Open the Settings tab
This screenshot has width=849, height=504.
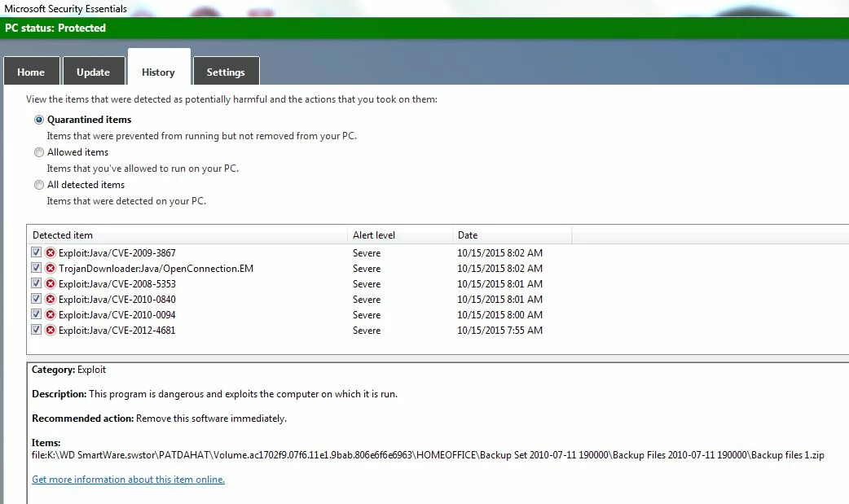[226, 71]
